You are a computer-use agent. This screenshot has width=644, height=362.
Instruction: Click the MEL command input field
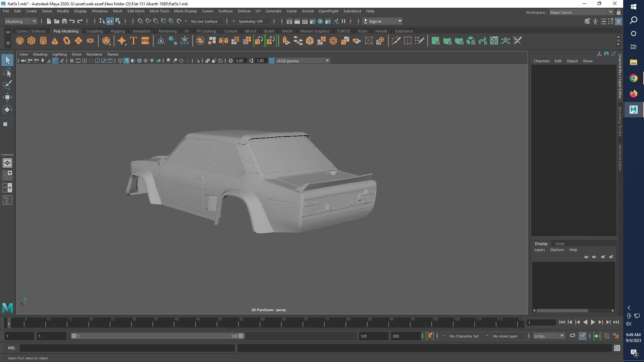tap(127, 348)
